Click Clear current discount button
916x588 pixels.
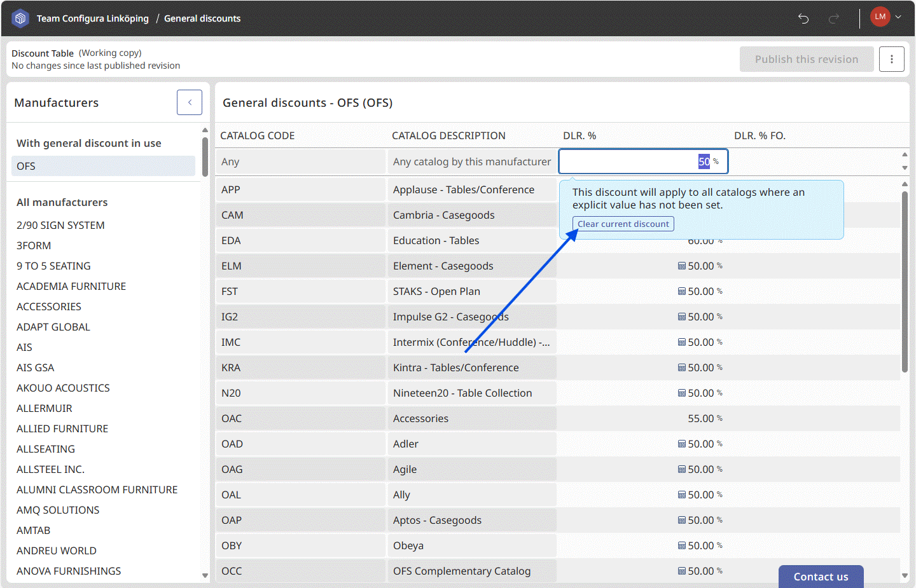[623, 224]
